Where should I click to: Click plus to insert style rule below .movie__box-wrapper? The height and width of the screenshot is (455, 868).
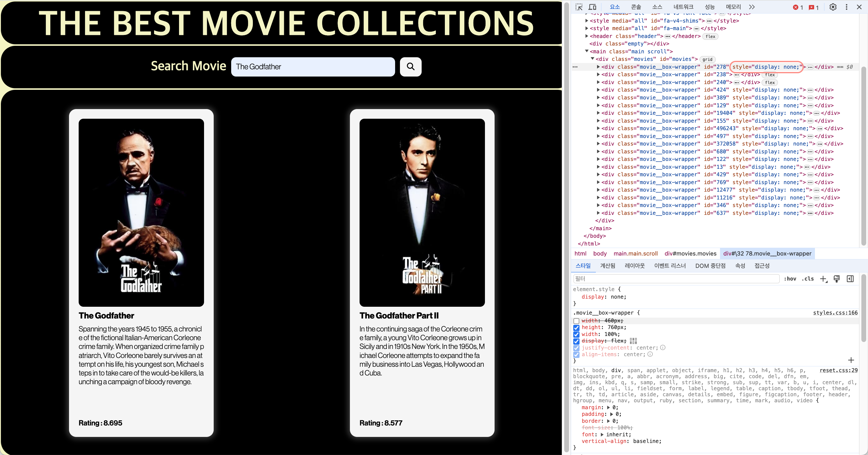(851, 360)
